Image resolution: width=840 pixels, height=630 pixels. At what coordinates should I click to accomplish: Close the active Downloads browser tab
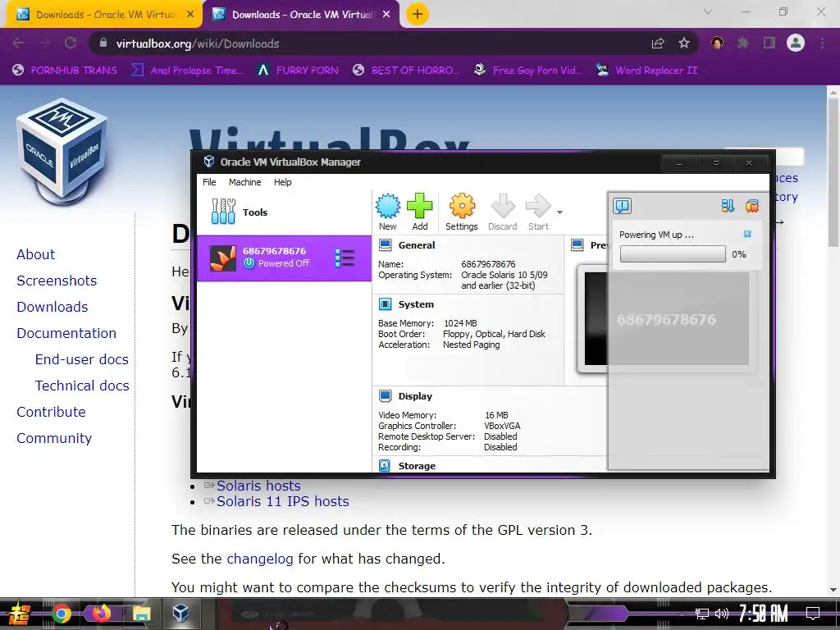point(386,15)
